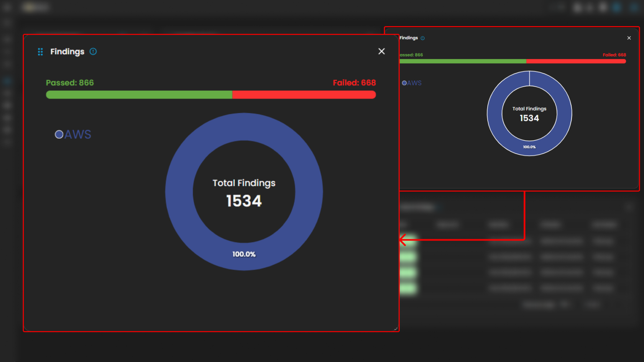Click the blue donut ring in the smaller chart
This screenshot has width=644, height=362.
click(495, 113)
